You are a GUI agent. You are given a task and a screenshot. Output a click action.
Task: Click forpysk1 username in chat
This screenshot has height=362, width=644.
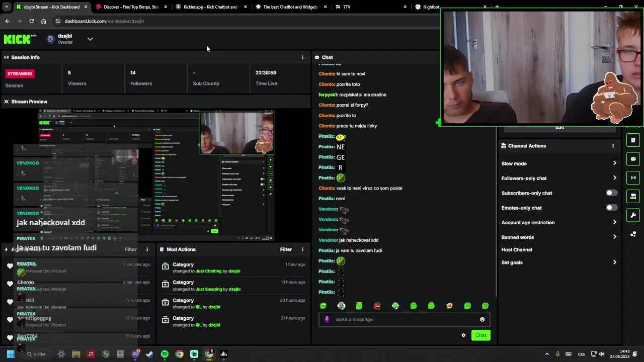click(x=328, y=95)
